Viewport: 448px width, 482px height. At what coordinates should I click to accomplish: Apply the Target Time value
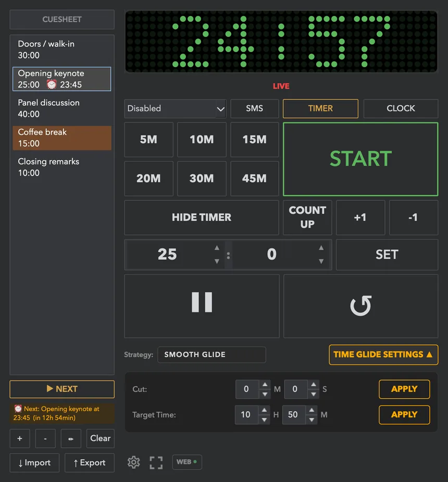tap(404, 415)
